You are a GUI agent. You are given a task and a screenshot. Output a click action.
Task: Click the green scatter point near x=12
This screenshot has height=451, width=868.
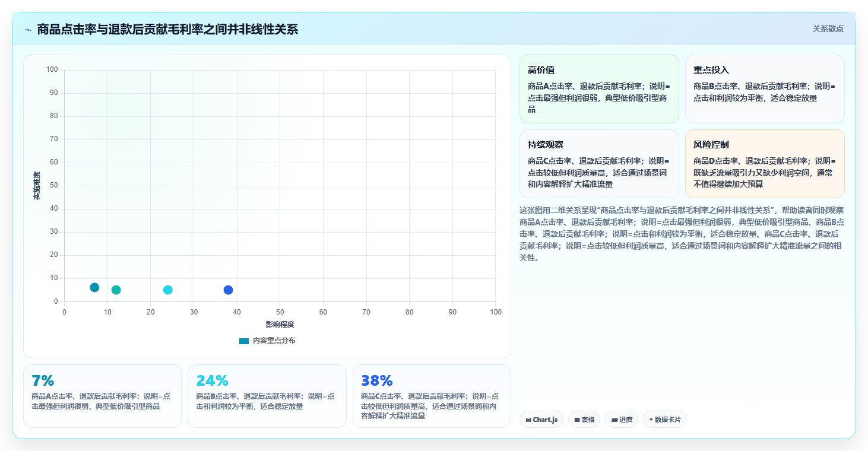(116, 290)
